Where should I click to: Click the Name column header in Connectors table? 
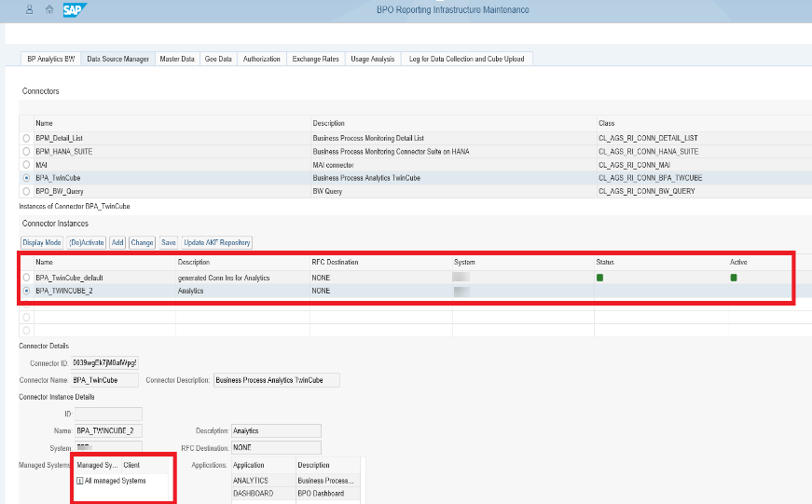[x=172, y=123]
